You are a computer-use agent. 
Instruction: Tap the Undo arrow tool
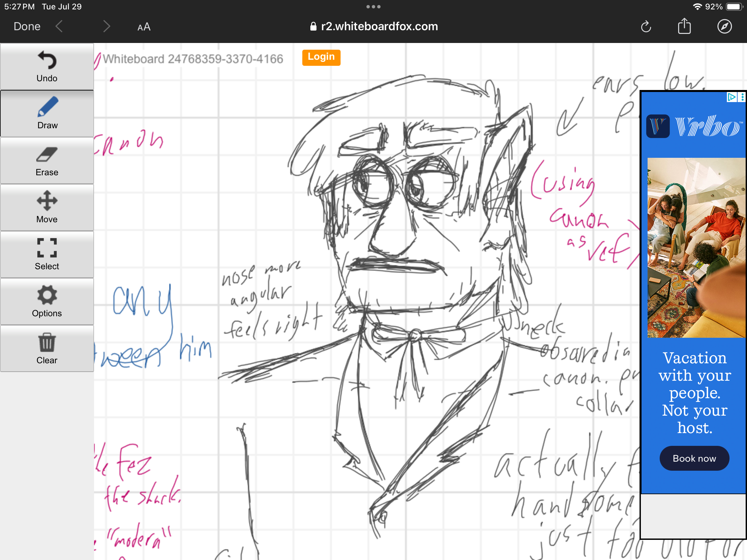[x=47, y=66]
